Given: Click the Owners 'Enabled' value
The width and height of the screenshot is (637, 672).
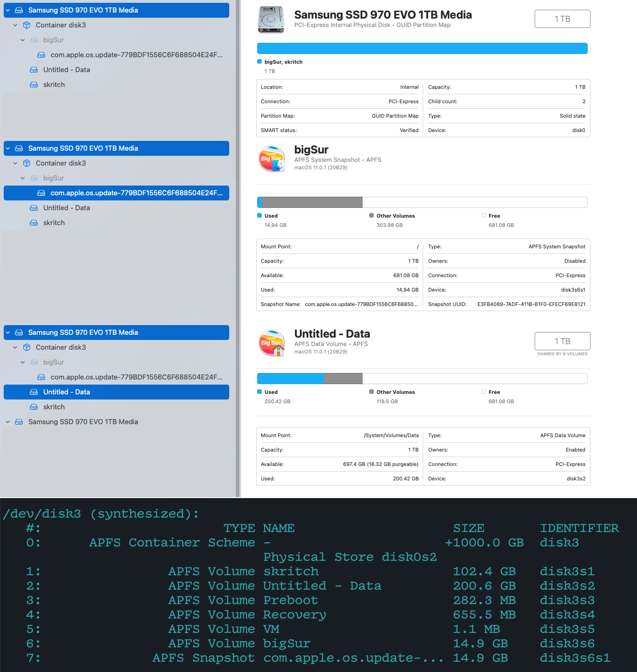Looking at the screenshot, I should tap(576, 450).
